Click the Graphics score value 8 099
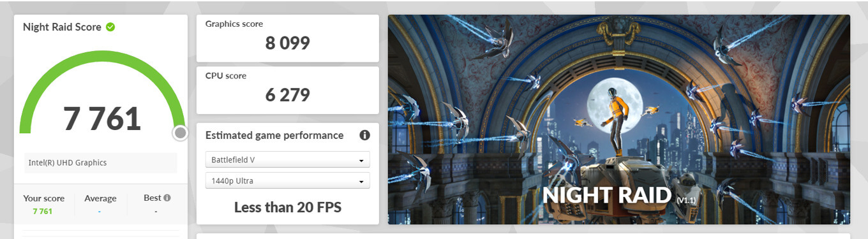Image resolution: width=868 pixels, height=239 pixels. [x=288, y=43]
